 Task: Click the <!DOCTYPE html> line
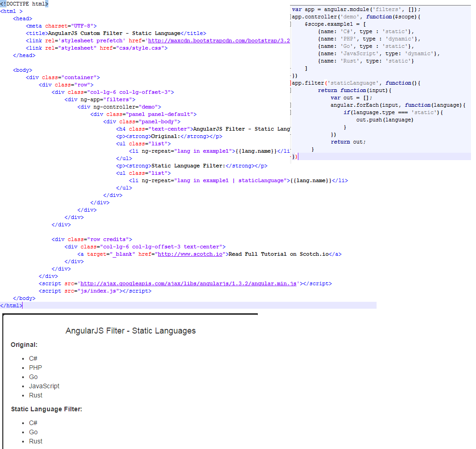coord(24,4)
